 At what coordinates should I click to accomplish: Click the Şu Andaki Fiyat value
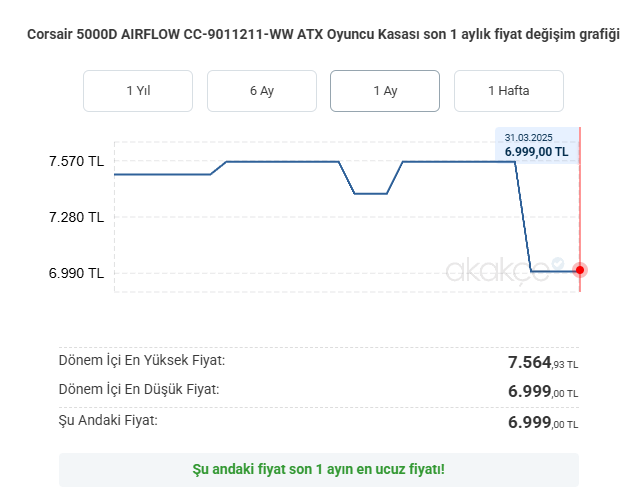543,422
